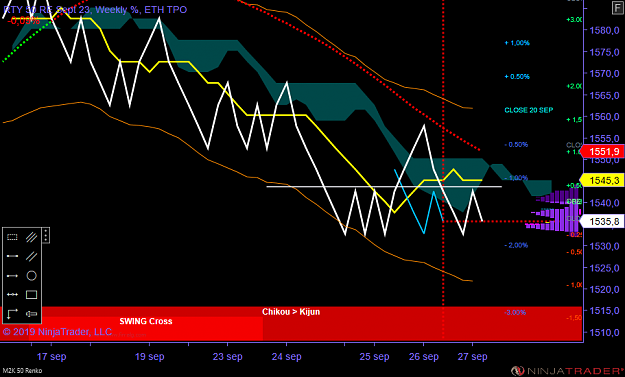625x377 pixels.
Task: Click the NinjaTrader logo at bottom right
Action: tap(568, 371)
